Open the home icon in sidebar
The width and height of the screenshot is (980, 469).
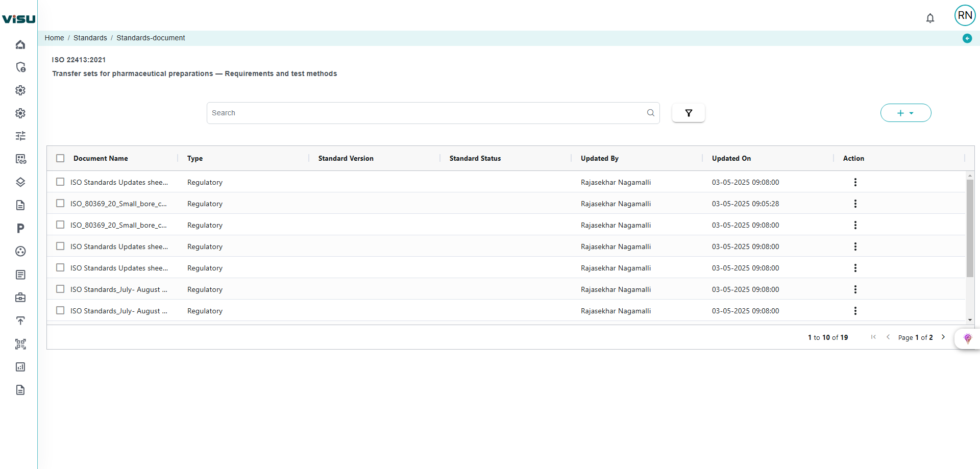(x=20, y=45)
